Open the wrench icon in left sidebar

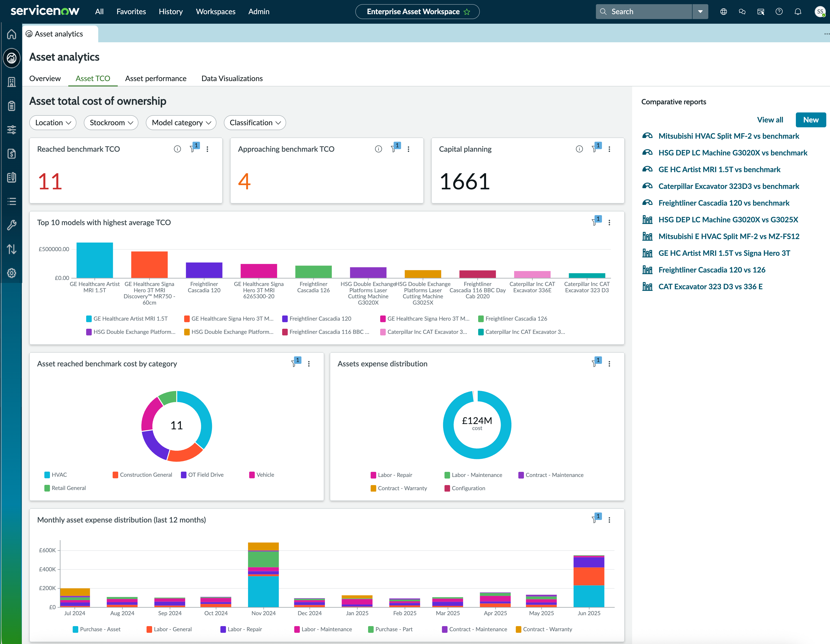11,225
